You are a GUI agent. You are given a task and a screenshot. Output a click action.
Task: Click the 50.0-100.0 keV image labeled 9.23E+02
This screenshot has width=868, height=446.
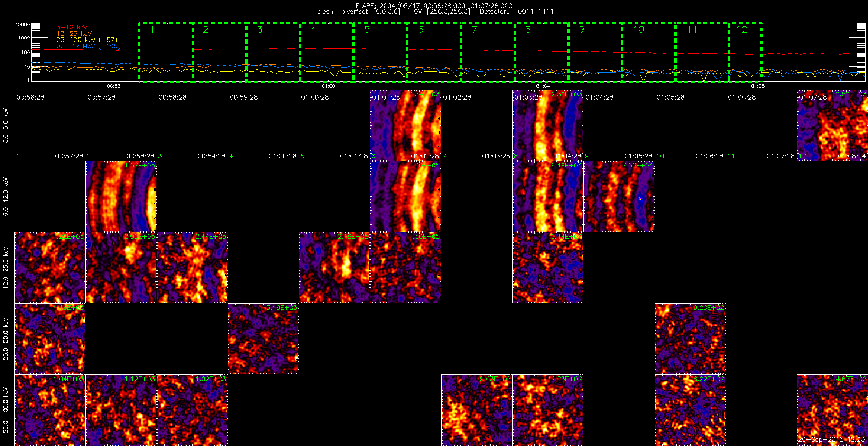pyautogui.click(x=548, y=410)
